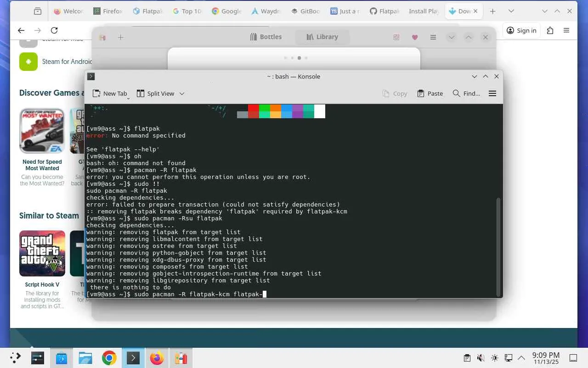Open Dolphin file manager from taskbar

pos(85,358)
